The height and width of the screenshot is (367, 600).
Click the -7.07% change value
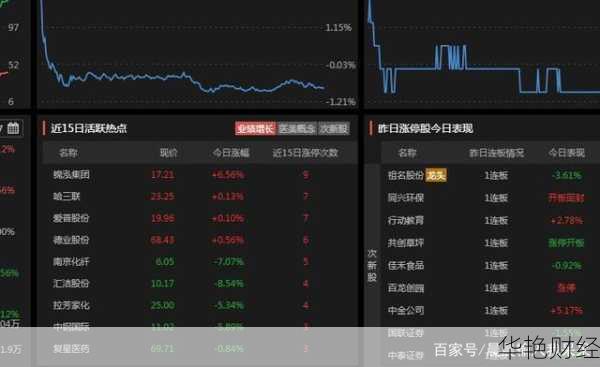click(x=228, y=262)
